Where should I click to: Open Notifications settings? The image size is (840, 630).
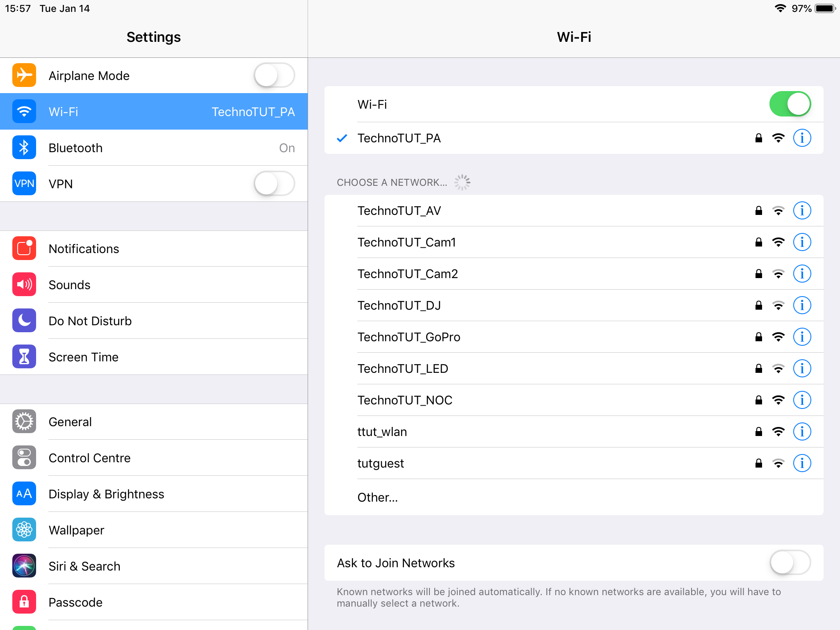(154, 249)
